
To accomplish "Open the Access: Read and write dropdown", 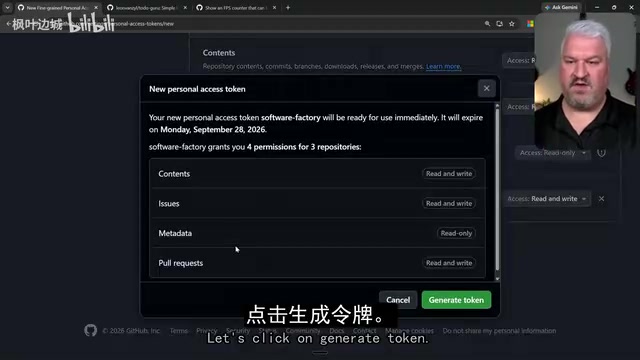I will pyautogui.click(x=547, y=199).
